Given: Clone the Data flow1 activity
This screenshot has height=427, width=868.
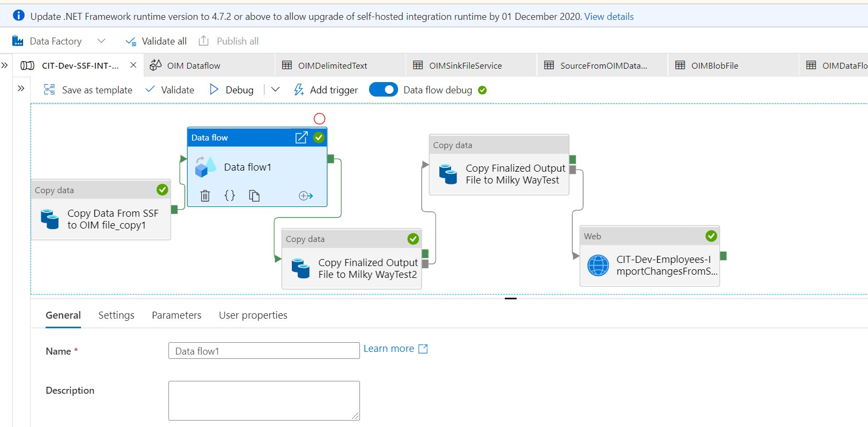Looking at the screenshot, I should (254, 196).
